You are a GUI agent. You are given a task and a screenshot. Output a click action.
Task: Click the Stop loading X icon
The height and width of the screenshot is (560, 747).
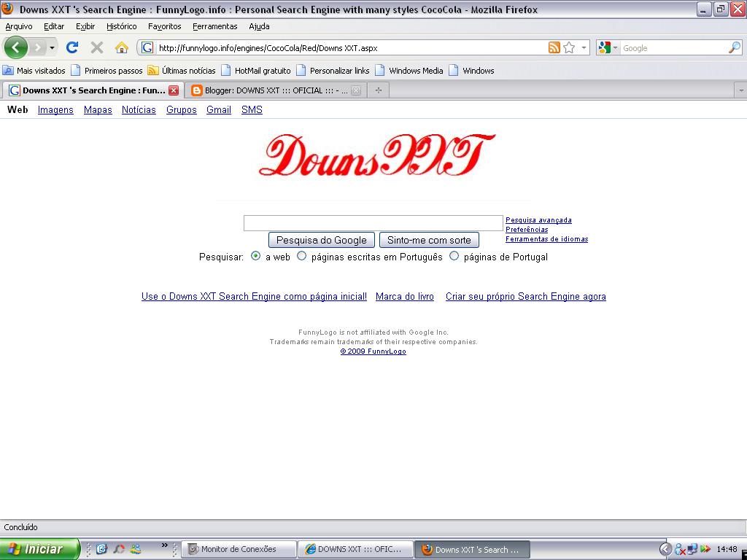[97, 47]
